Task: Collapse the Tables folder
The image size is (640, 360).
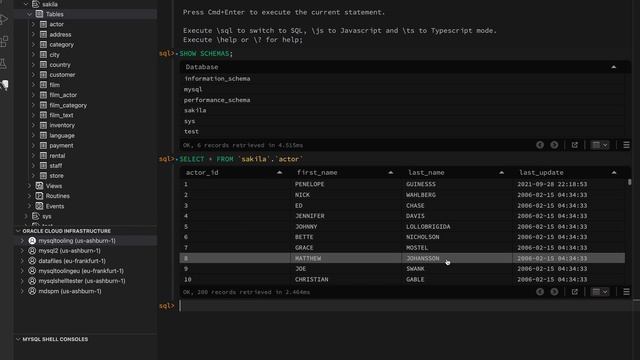Action: coord(29,14)
